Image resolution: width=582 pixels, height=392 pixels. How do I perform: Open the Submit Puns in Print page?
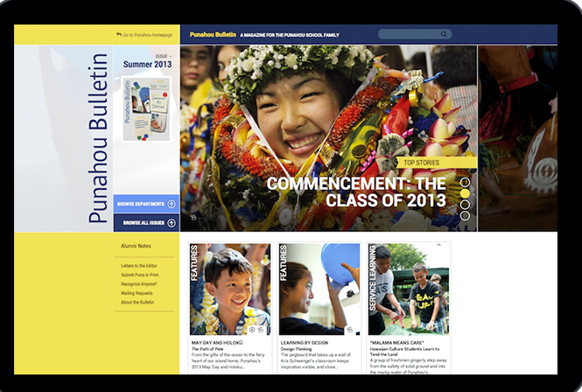coord(139,275)
